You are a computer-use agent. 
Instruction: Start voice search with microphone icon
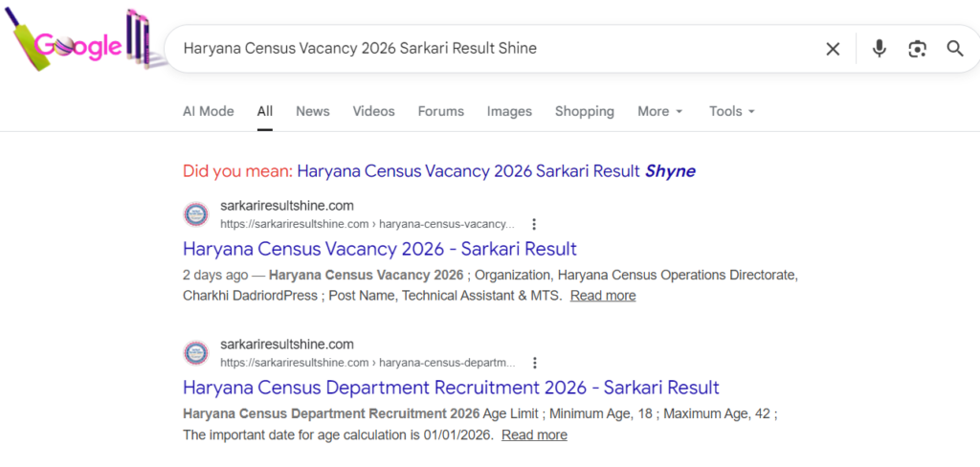coord(879,49)
